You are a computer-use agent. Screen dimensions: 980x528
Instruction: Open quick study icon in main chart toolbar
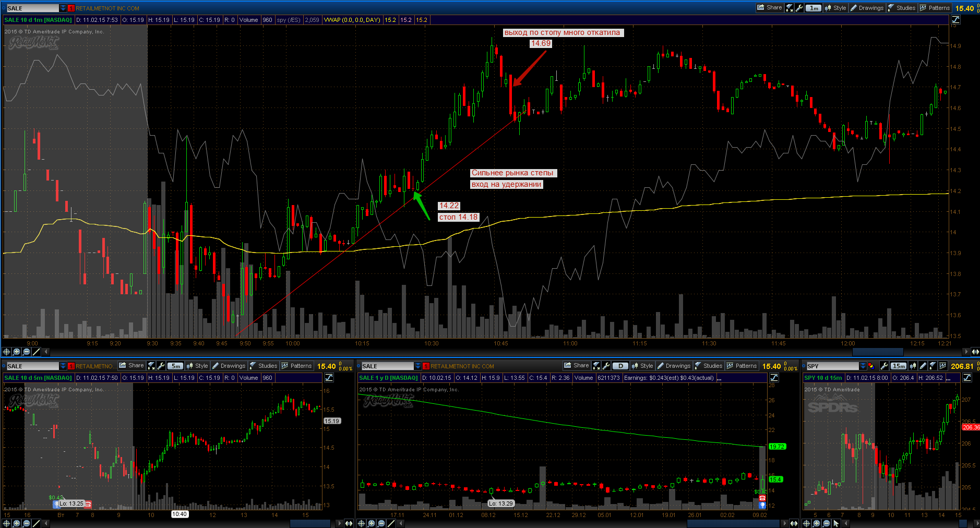790,8
